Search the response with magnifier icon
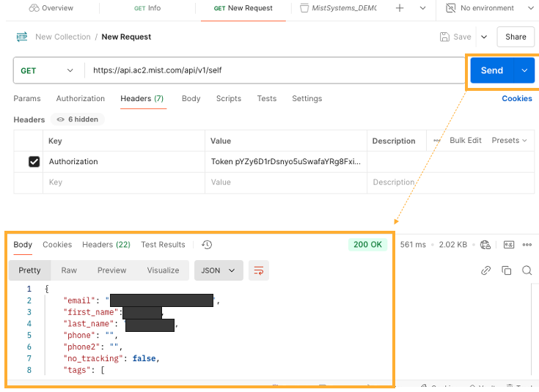Viewport: 539px width, 392px height. pyautogui.click(x=527, y=270)
